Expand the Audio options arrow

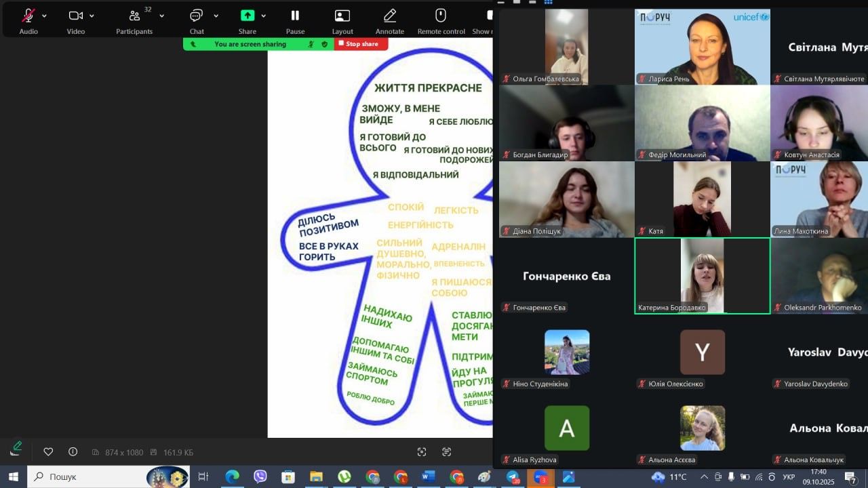tap(45, 16)
